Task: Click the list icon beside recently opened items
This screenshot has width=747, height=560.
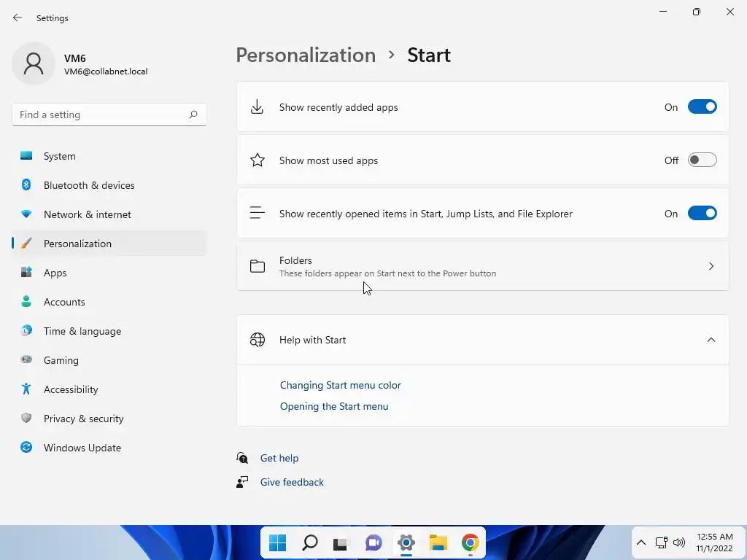Action: (258, 213)
